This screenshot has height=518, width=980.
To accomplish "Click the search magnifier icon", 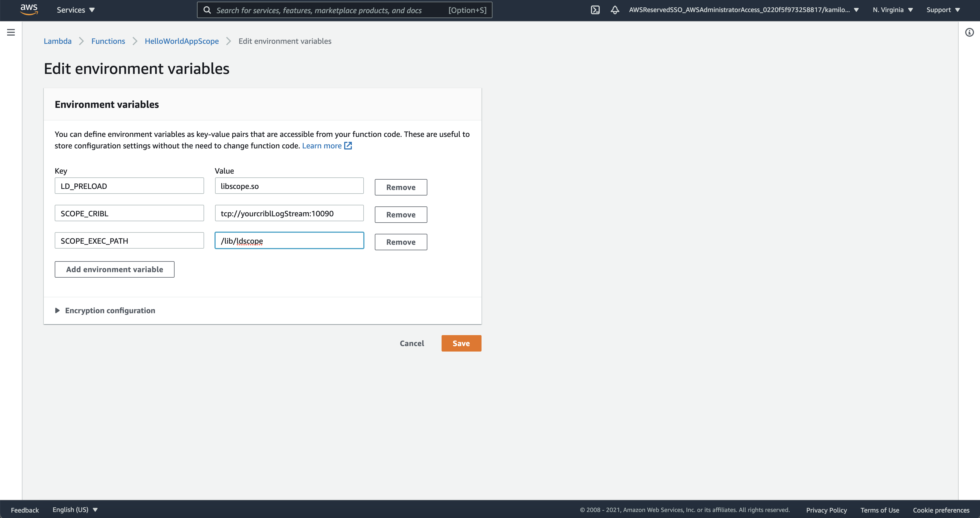I will click(x=207, y=10).
